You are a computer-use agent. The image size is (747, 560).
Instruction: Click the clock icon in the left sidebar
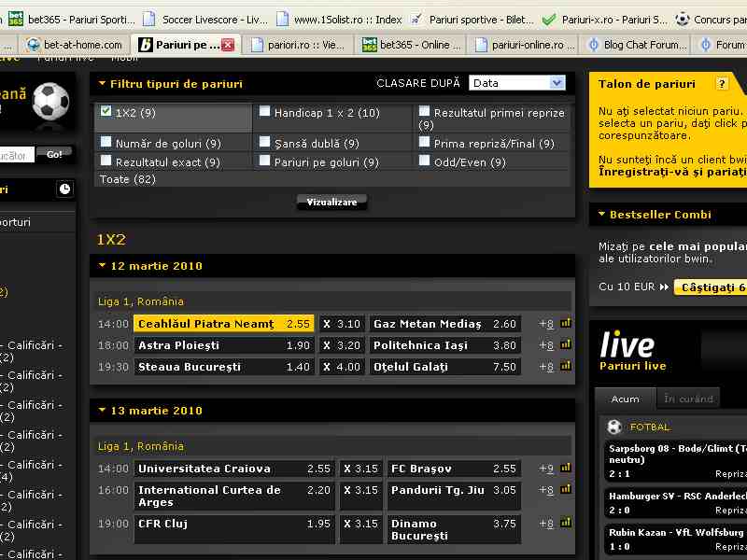[x=64, y=189]
